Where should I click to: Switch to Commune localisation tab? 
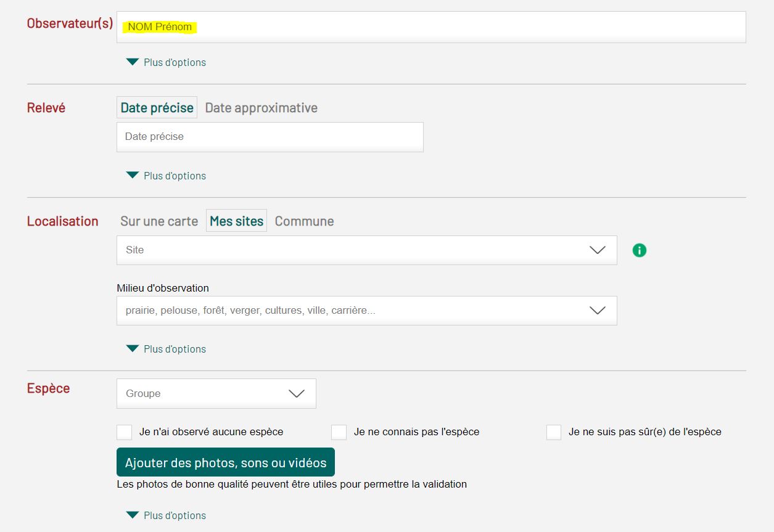tap(304, 221)
